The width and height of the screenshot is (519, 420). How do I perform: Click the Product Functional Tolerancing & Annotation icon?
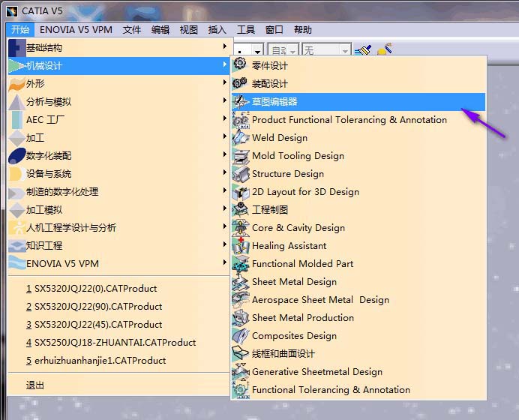(x=241, y=119)
